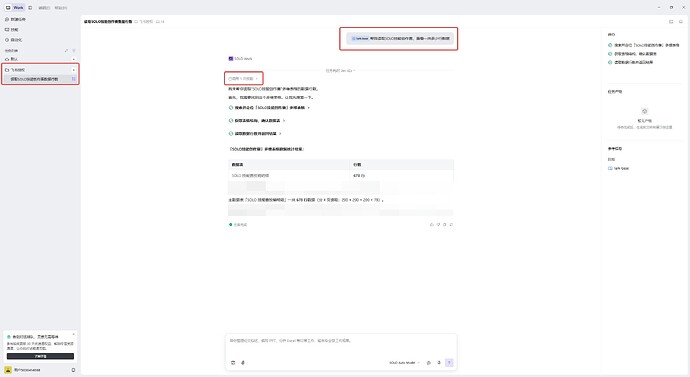
Task: Click the username label beside the avatar
Action: [x=27, y=370]
